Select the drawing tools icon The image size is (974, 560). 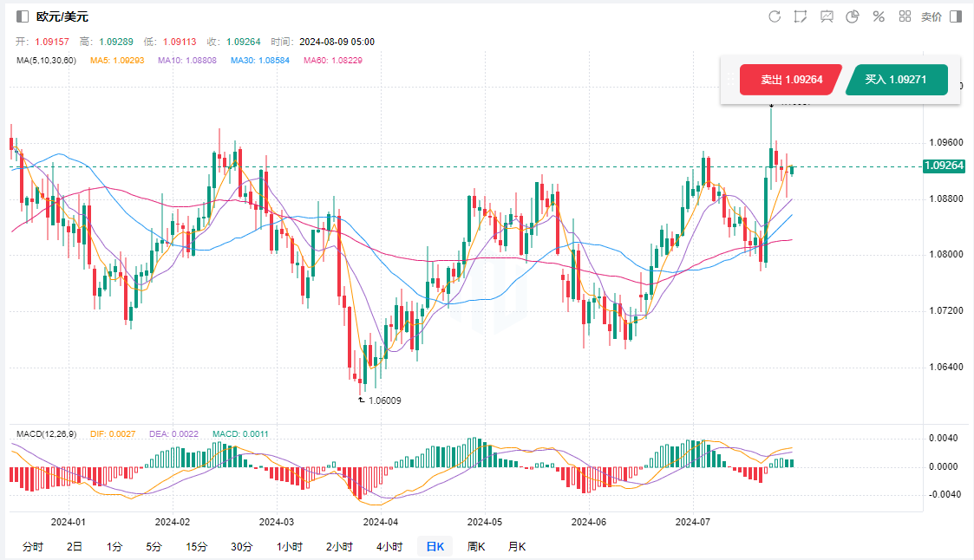[801, 16]
